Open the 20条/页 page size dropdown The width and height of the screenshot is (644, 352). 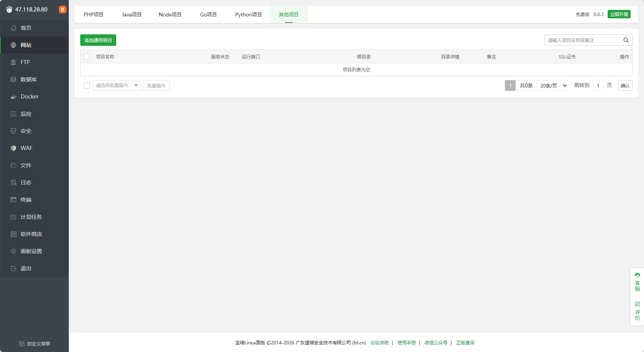553,86
